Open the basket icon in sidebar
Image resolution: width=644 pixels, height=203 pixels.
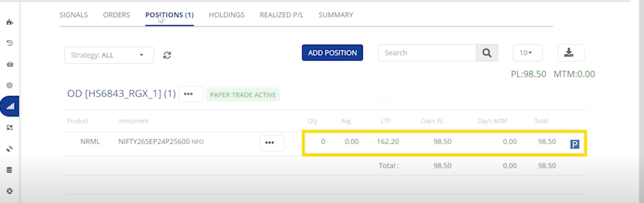[10, 64]
